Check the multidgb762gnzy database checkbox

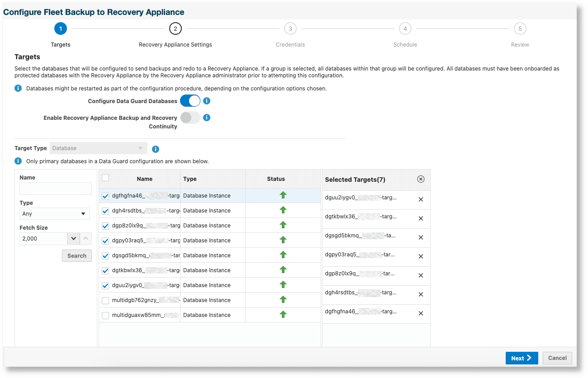click(x=105, y=300)
